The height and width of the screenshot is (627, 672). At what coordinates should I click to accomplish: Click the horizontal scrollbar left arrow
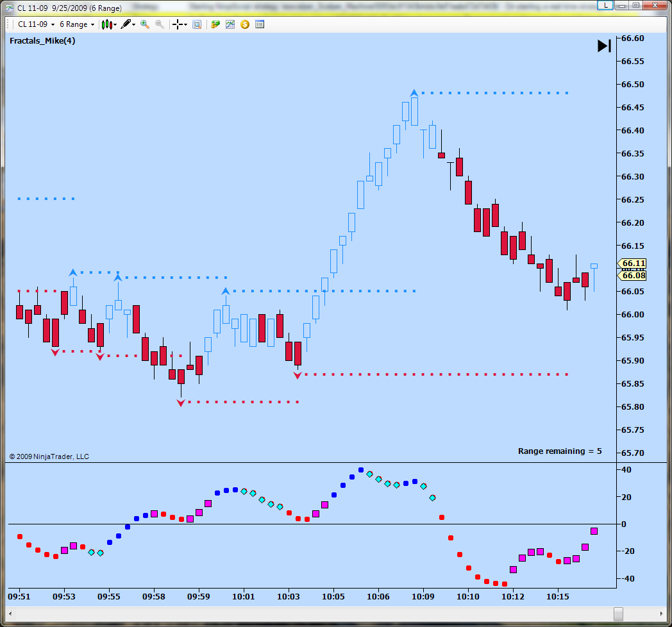point(10,614)
